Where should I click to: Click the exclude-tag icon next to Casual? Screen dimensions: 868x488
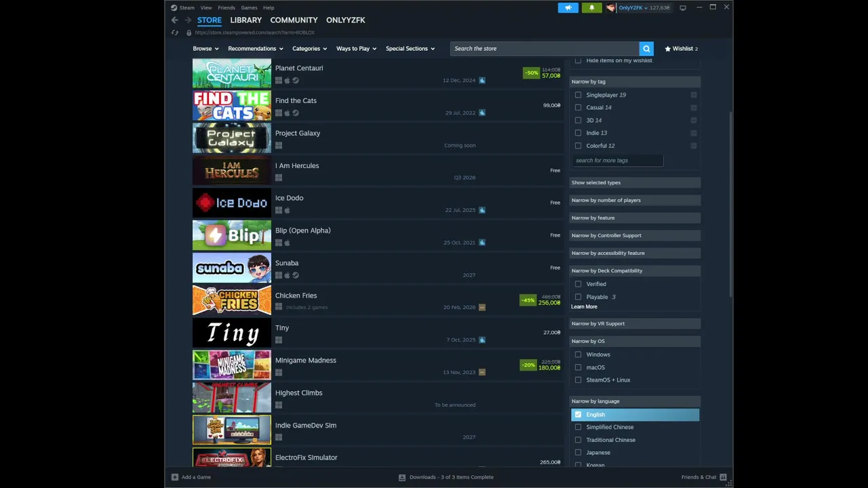tap(694, 108)
